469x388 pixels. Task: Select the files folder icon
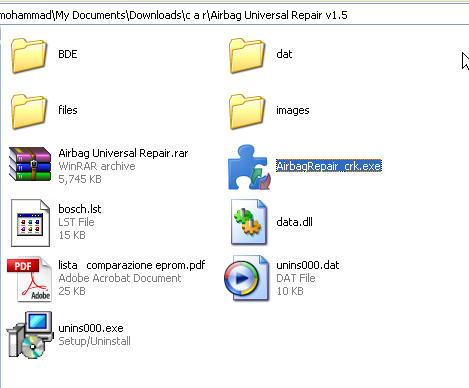(29, 111)
